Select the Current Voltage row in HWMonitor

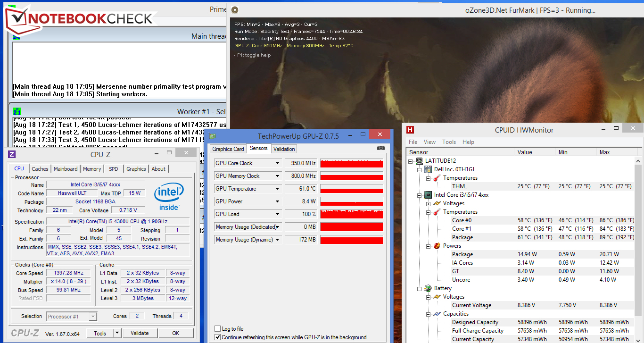[x=542, y=305]
